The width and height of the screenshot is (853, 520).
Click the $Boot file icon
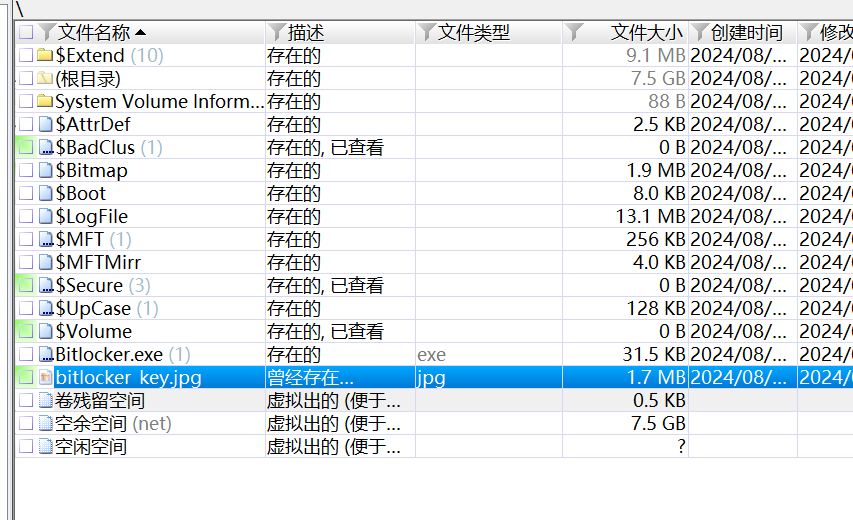click(x=46, y=193)
